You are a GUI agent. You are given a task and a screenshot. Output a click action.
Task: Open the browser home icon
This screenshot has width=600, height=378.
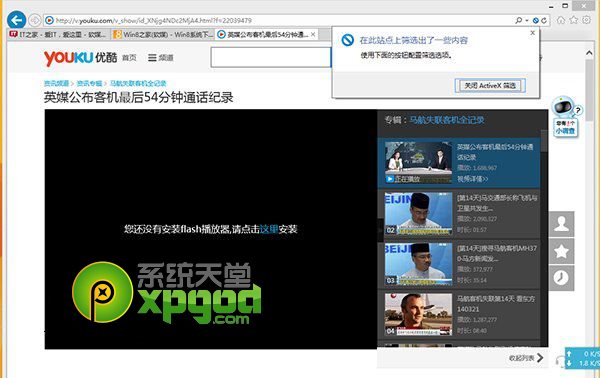pos(561,20)
